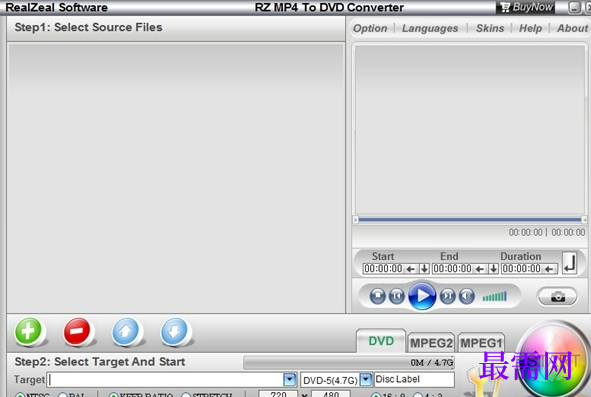Image resolution: width=591 pixels, height=397 pixels.
Task: Switch to the MPEG1 output tab
Action: click(481, 343)
